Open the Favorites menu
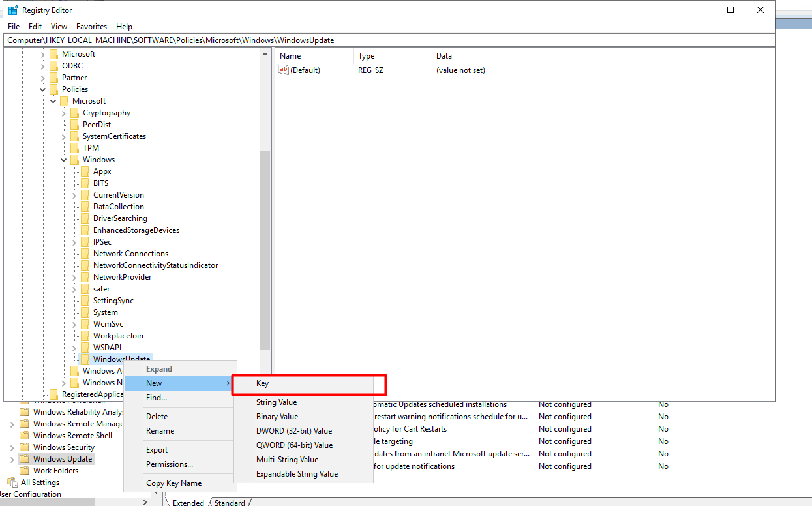Image resolution: width=812 pixels, height=506 pixels. (91, 27)
